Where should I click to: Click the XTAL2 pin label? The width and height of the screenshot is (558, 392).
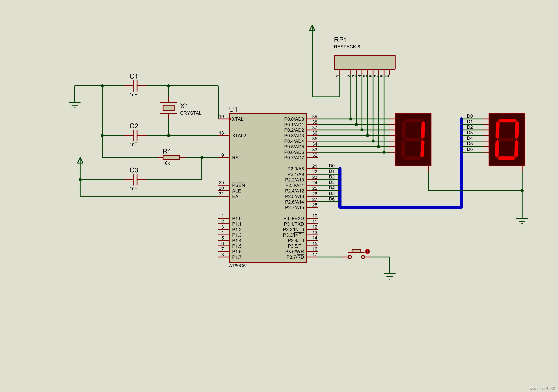pos(239,135)
